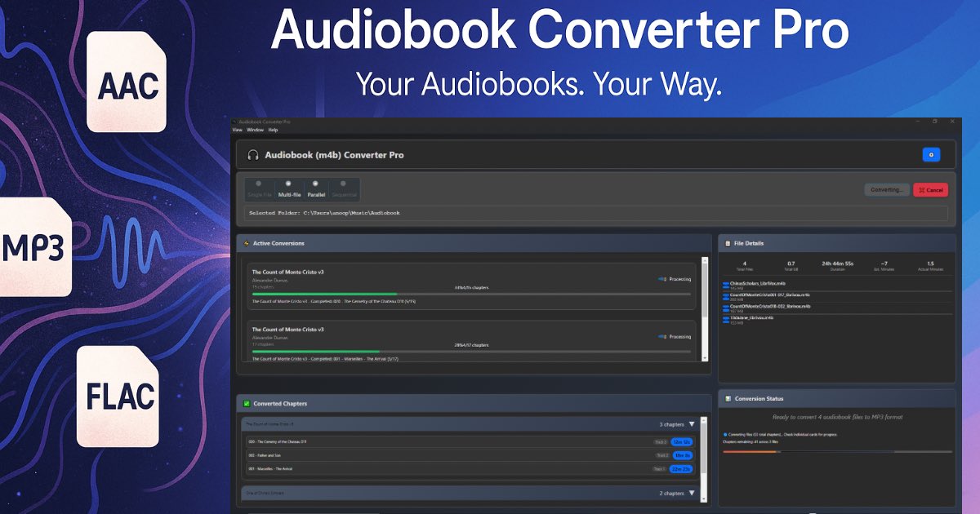The width and height of the screenshot is (980, 514).
Task: Select the ChinaScholars_LibriVox.m4b file row
Action: (837, 286)
